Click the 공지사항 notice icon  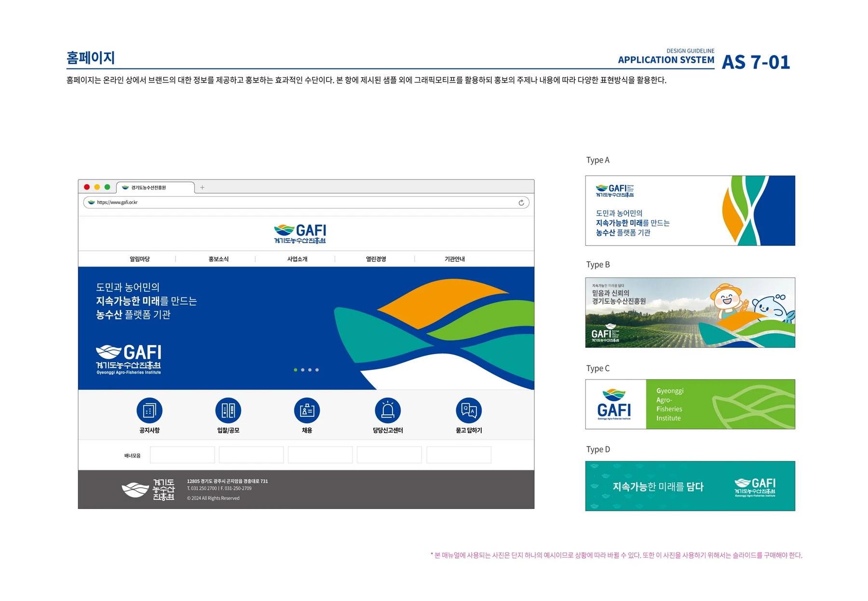(x=149, y=410)
